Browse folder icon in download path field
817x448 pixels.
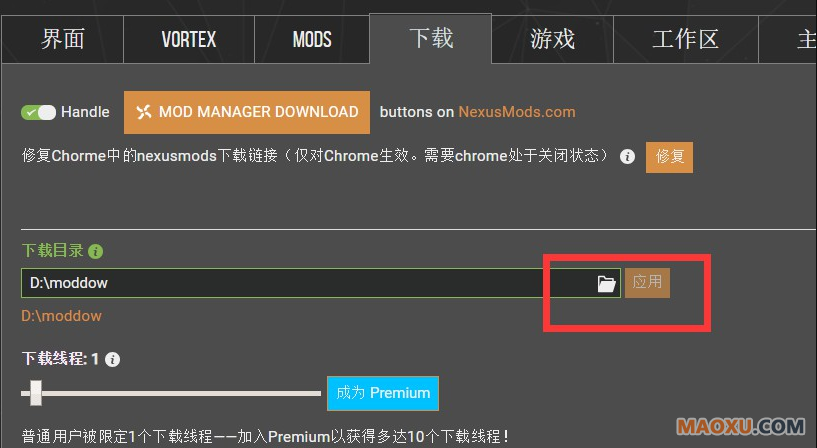606,283
